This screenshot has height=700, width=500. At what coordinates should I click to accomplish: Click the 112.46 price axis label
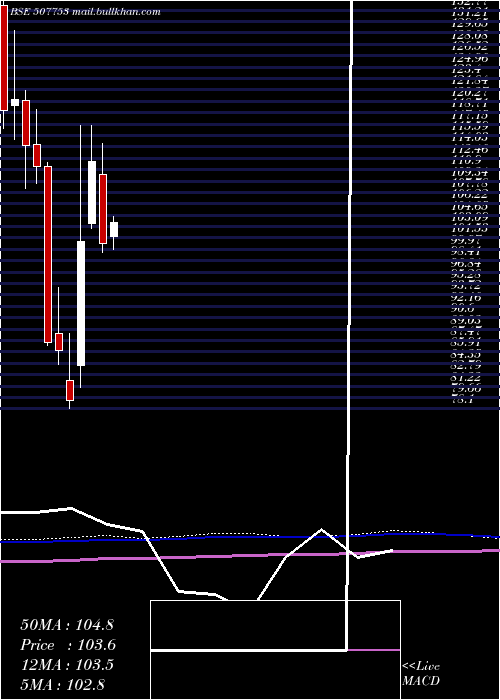(471, 150)
